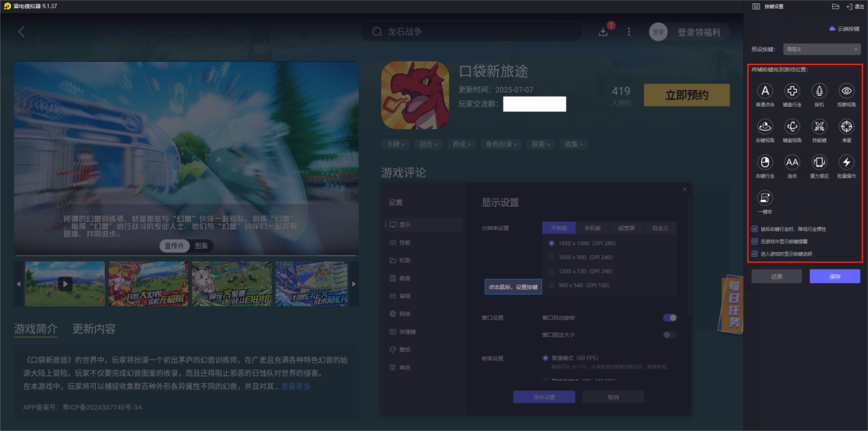Image resolution: width=868 pixels, height=431 pixels.
Task: Play the first video thumbnail
Action: point(65,283)
